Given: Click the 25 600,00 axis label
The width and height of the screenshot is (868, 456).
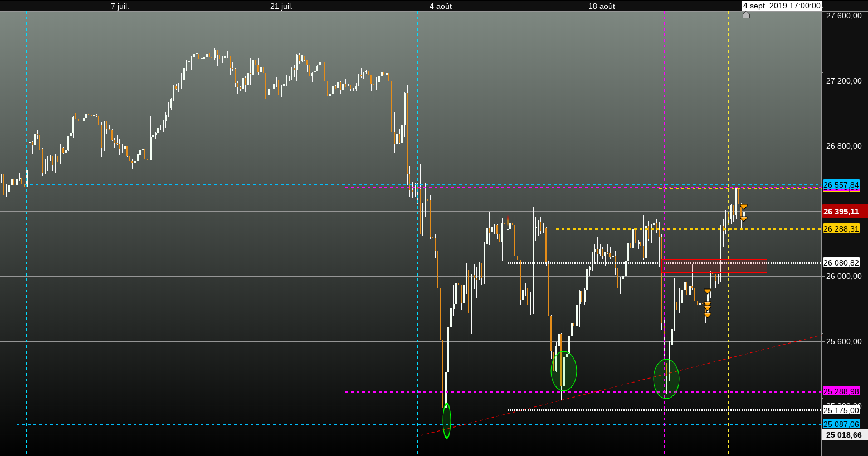Looking at the screenshot, I should [843, 341].
